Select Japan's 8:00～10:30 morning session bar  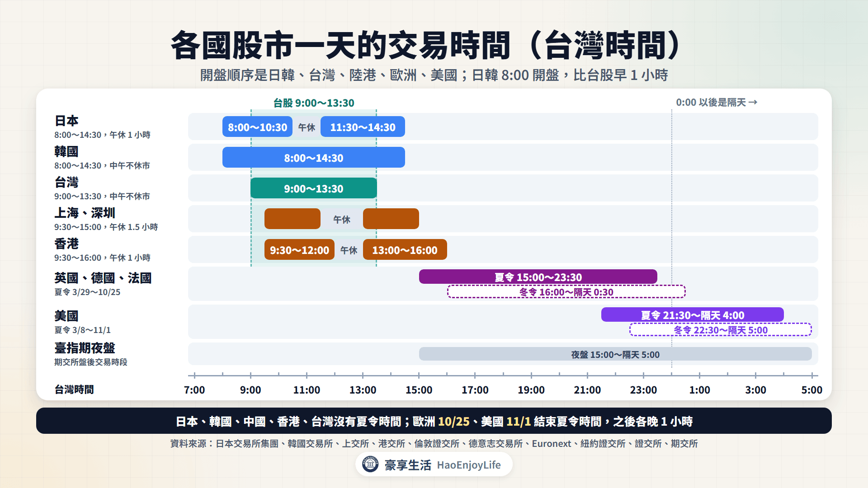click(x=257, y=127)
